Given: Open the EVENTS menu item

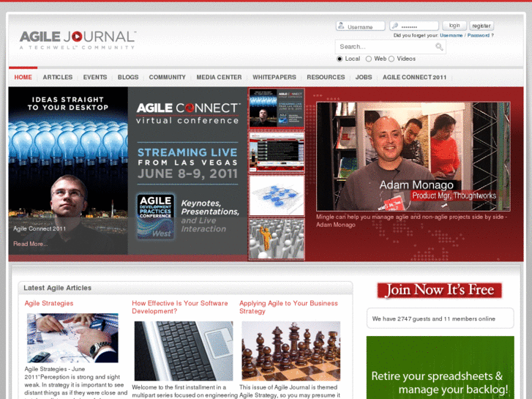Looking at the screenshot, I should 95,77.
